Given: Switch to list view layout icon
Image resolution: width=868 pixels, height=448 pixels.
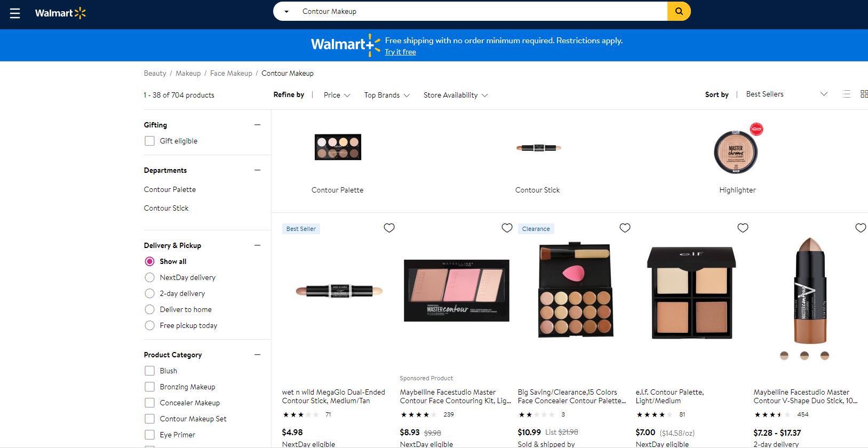Looking at the screenshot, I should click(x=846, y=94).
